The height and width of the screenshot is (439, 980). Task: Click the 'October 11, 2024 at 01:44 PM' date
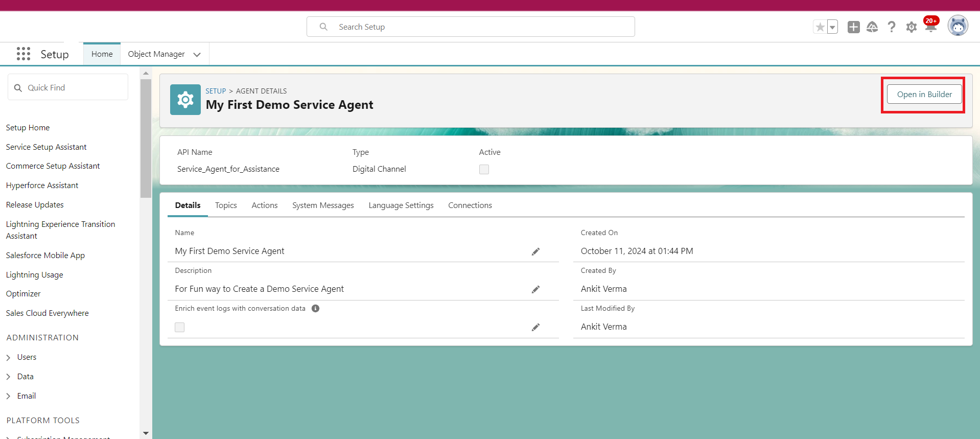pyautogui.click(x=637, y=251)
